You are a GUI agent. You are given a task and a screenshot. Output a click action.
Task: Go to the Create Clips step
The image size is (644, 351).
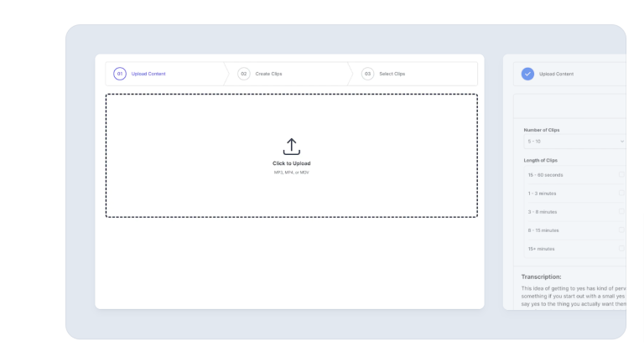point(268,74)
